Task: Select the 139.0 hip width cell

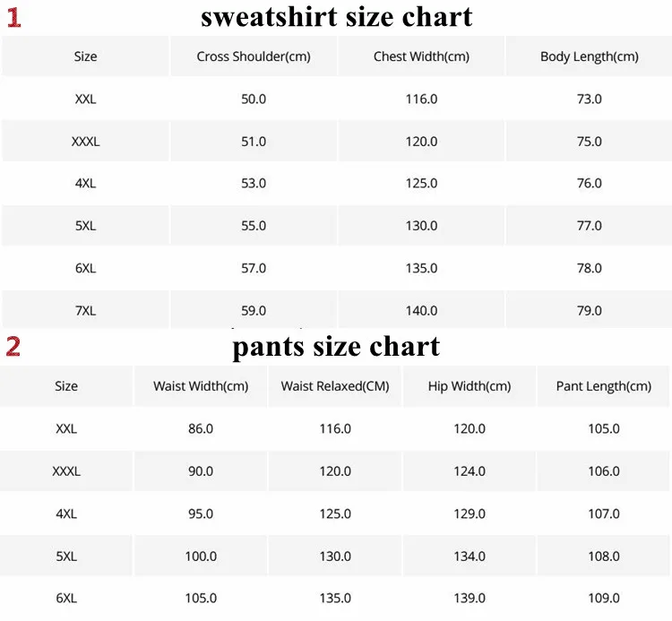Action: point(470,599)
